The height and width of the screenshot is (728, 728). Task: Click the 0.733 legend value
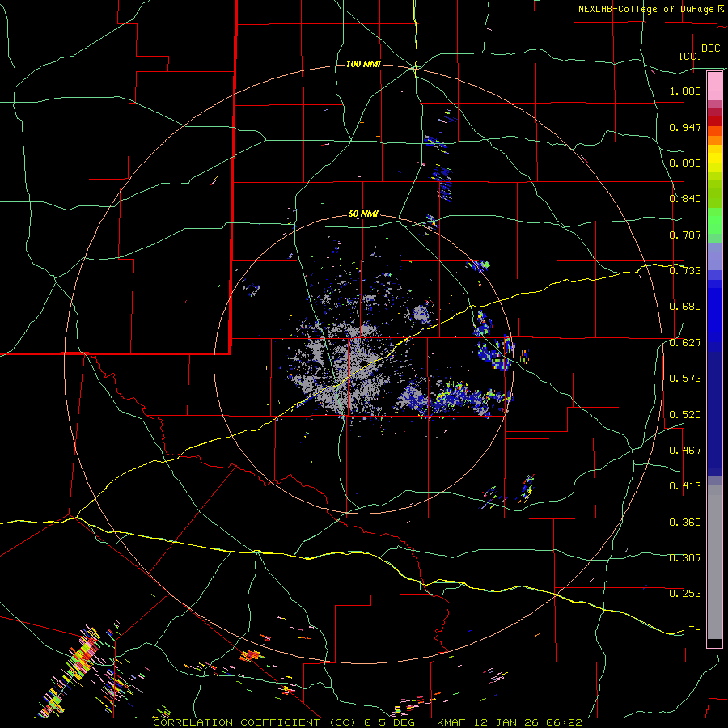click(685, 271)
